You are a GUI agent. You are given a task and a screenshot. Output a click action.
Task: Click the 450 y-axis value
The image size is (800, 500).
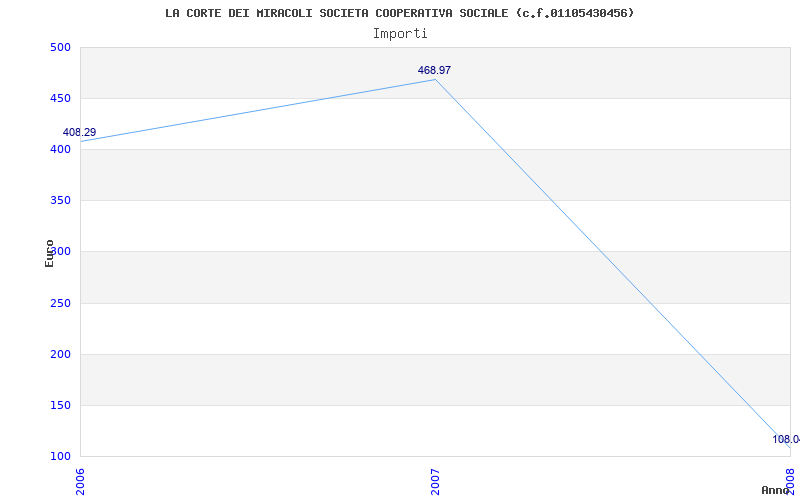click(x=60, y=98)
